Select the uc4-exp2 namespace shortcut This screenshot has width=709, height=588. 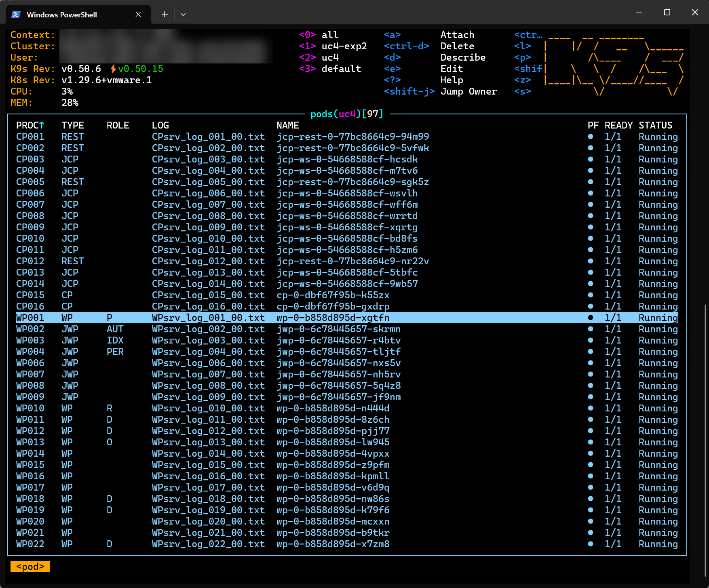tap(344, 46)
